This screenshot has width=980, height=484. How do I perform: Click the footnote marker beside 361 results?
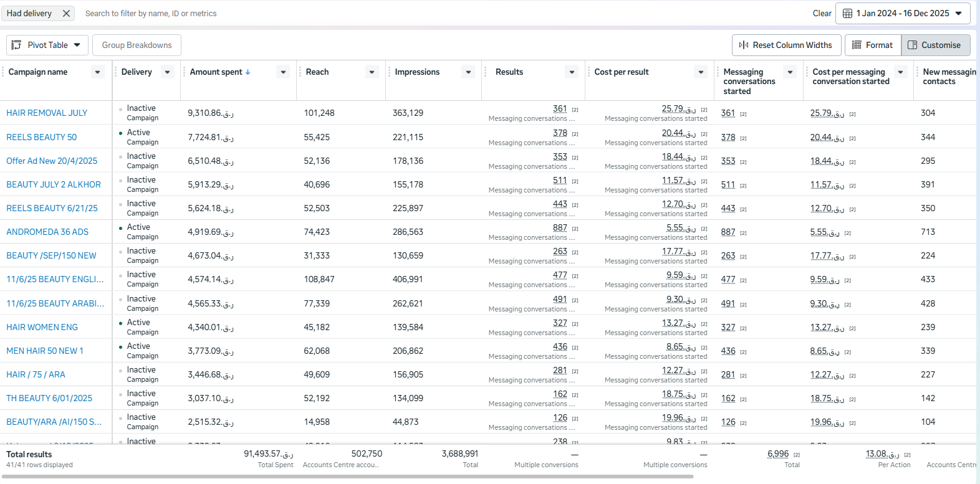[575, 110]
